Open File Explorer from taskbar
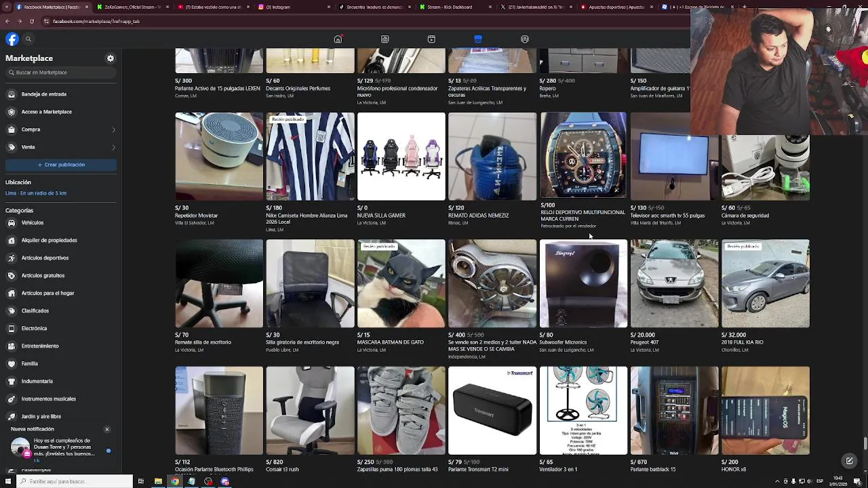Viewport: 868px width, 488px height. tap(158, 481)
